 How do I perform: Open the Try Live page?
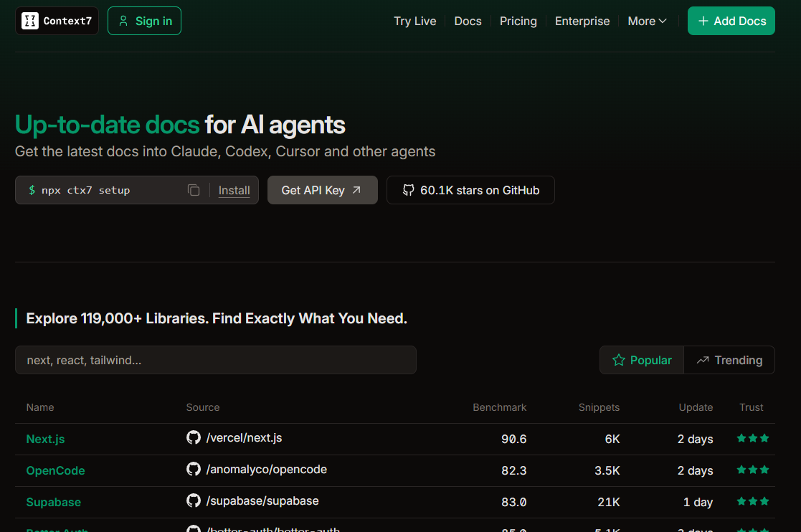(414, 21)
